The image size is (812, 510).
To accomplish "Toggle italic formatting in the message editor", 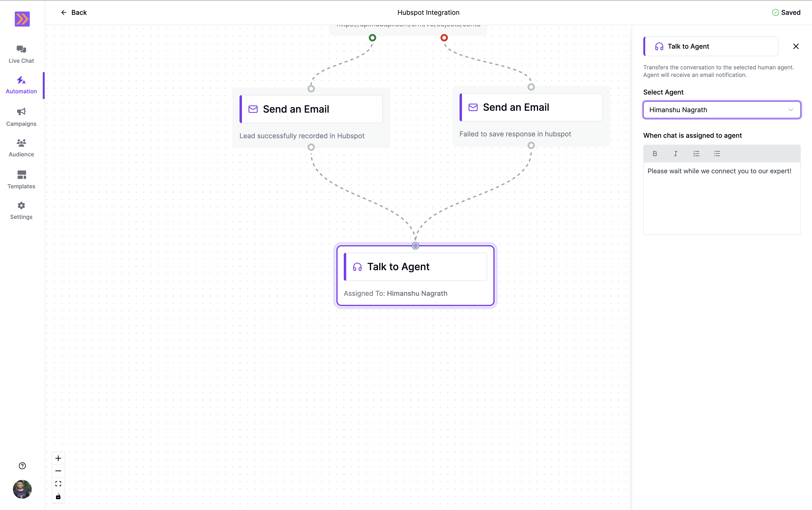I will pos(675,154).
